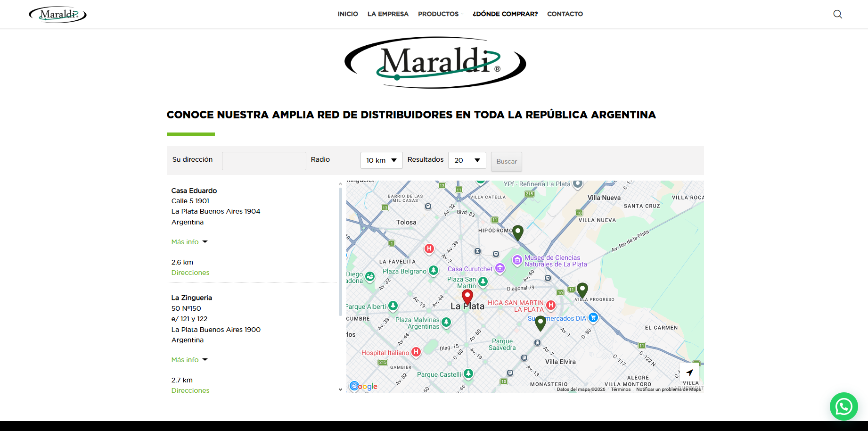Click the large Maraldi banner logo
This screenshot has width=868, height=431.
(x=435, y=63)
